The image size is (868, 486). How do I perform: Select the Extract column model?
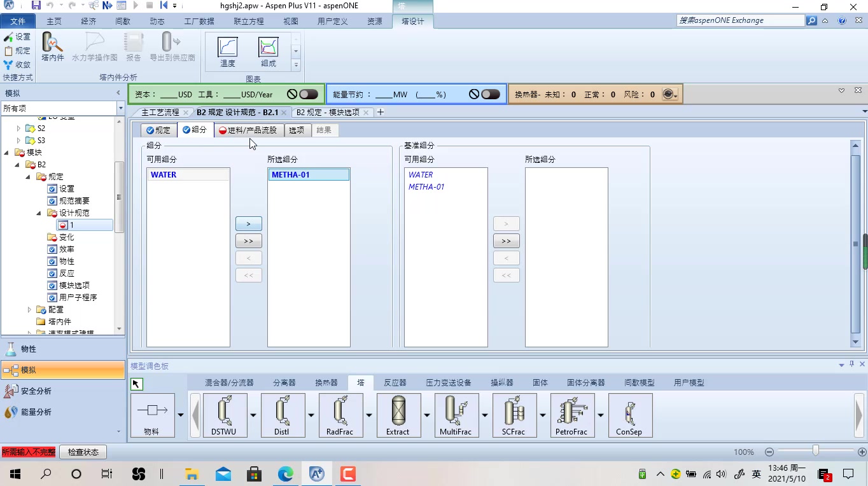[x=398, y=415]
